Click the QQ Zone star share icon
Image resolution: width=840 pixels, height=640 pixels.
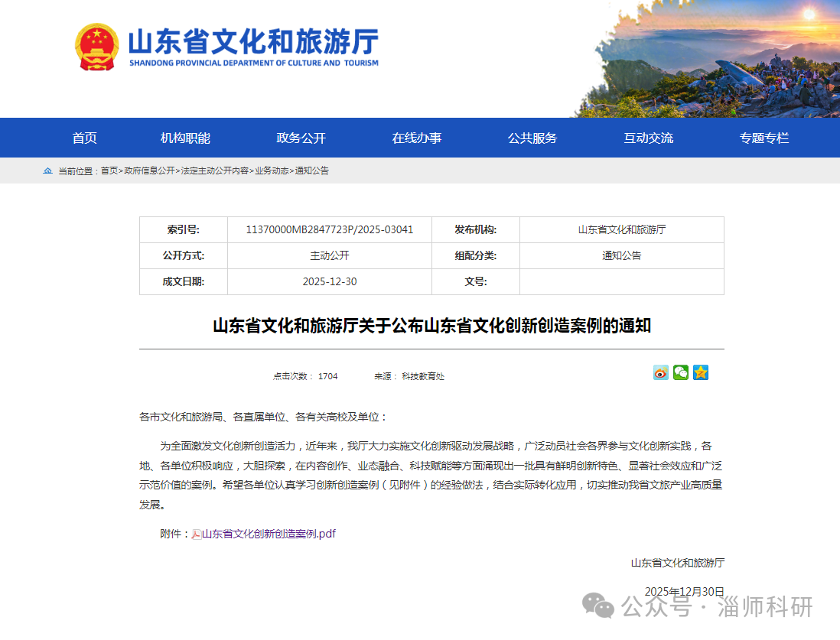tap(701, 372)
